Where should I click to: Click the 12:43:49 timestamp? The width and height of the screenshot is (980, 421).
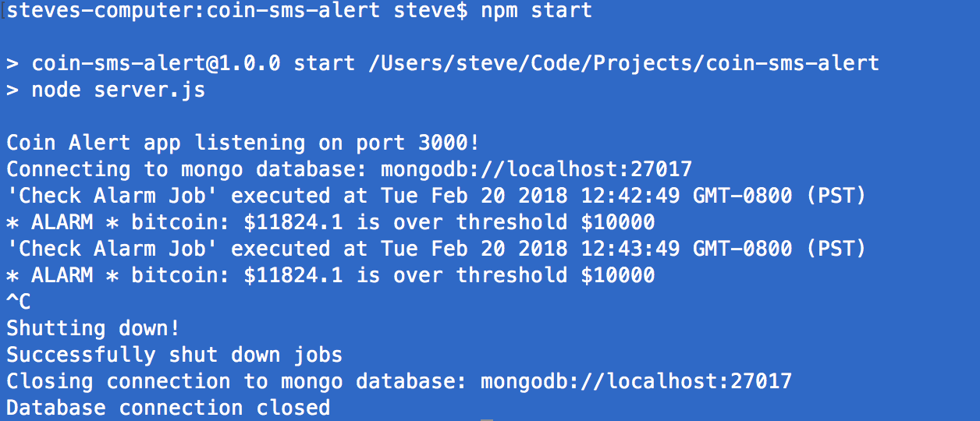tap(630, 249)
